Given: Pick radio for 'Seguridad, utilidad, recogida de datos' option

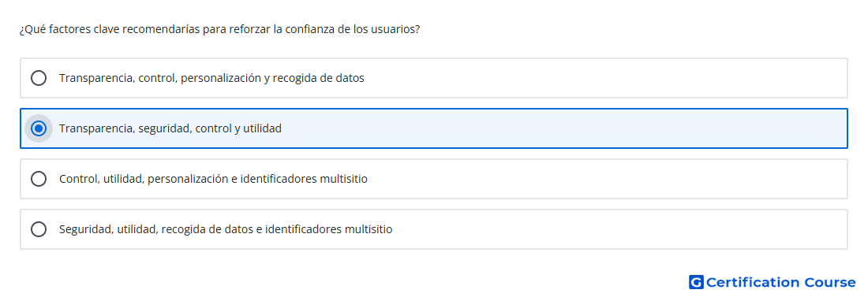Looking at the screenshot, I should pyautogui.click(x=39, y=229).
